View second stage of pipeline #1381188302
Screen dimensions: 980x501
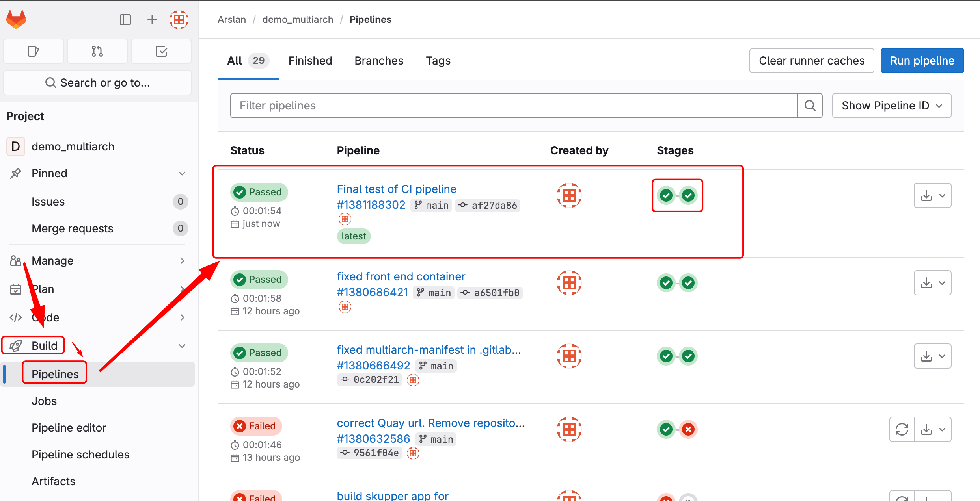click(688, 195)
